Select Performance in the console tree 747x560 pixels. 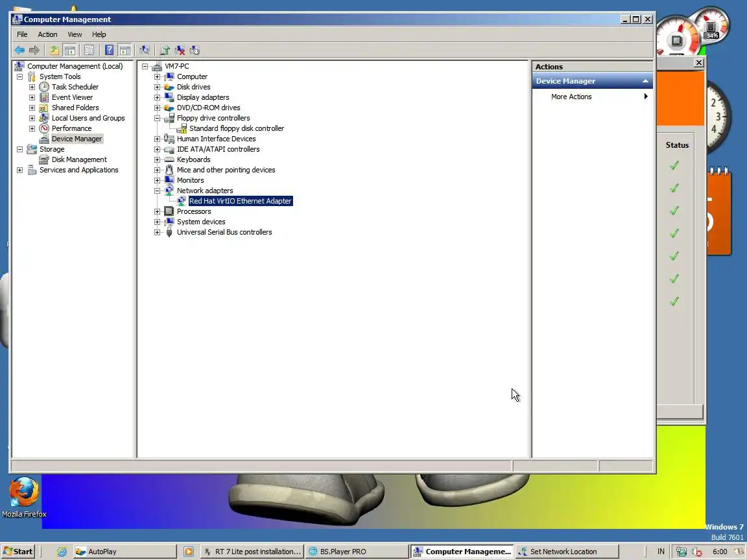[71, 128]
